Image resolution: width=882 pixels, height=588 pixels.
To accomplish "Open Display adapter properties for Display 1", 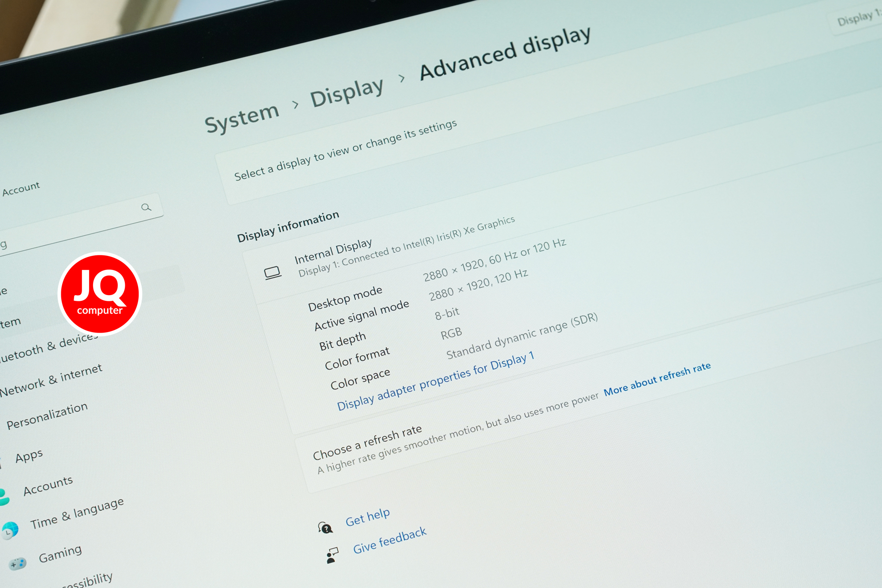I will tap(435, 381).
